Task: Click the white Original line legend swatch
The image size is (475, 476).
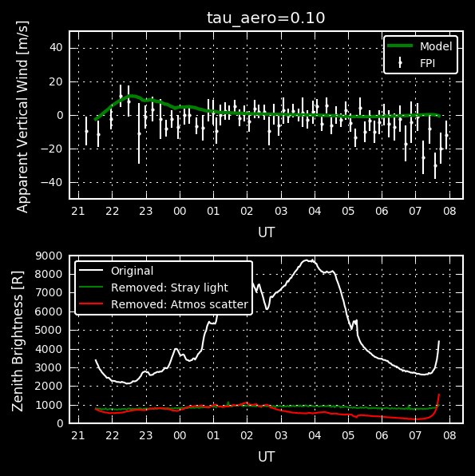Action: pyautogui.click(x=91, y=270)
